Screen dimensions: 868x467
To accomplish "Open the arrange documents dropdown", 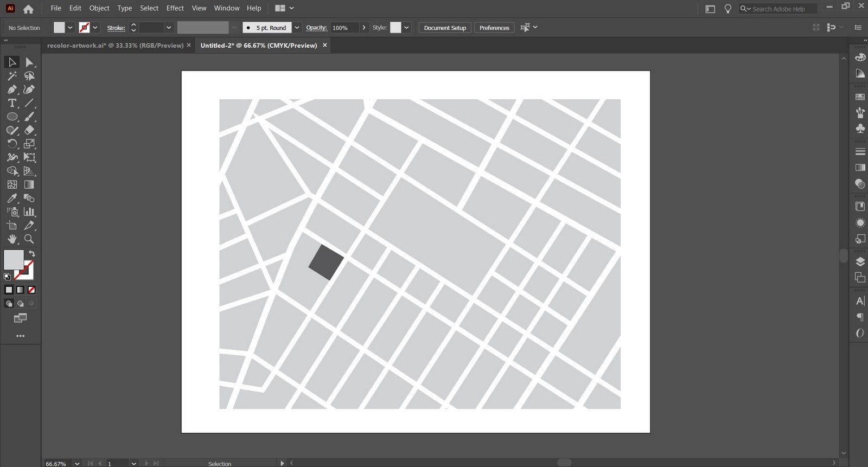I will (x=284, y=8).
